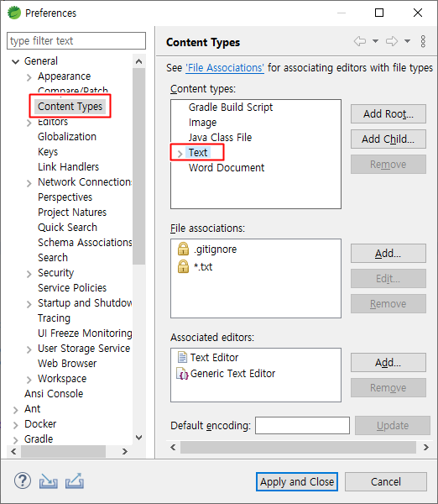
Task: Expand the Workspace node
Action: click(x=29, y=380)
